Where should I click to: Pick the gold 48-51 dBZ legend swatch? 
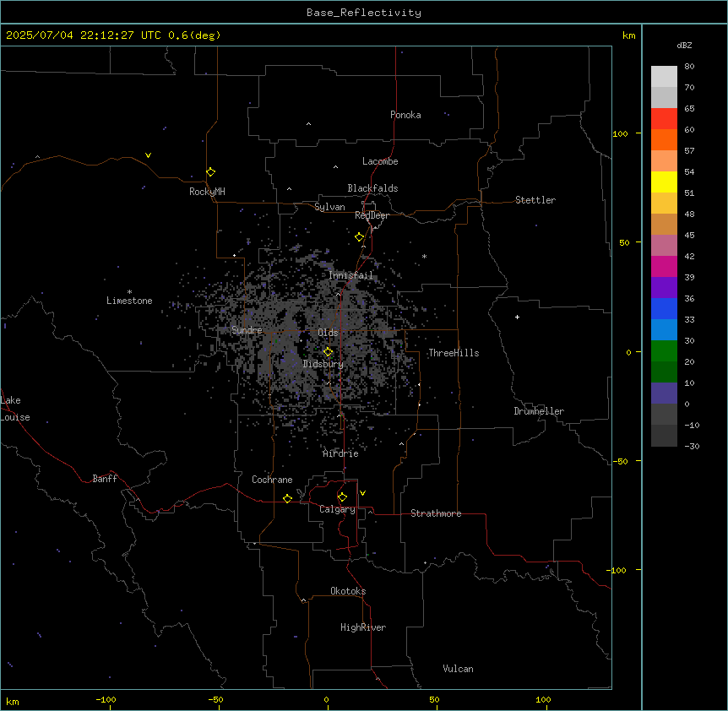664,203
